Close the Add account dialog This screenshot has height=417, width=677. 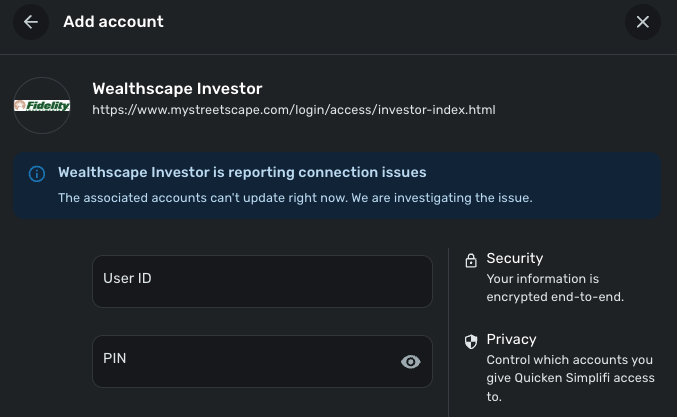pos(643,22)
